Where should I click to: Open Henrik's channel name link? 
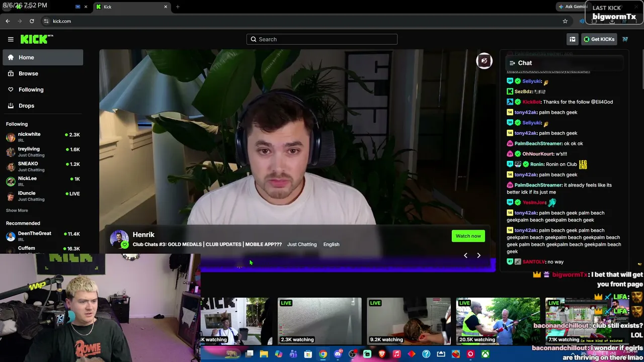point(143,234)
